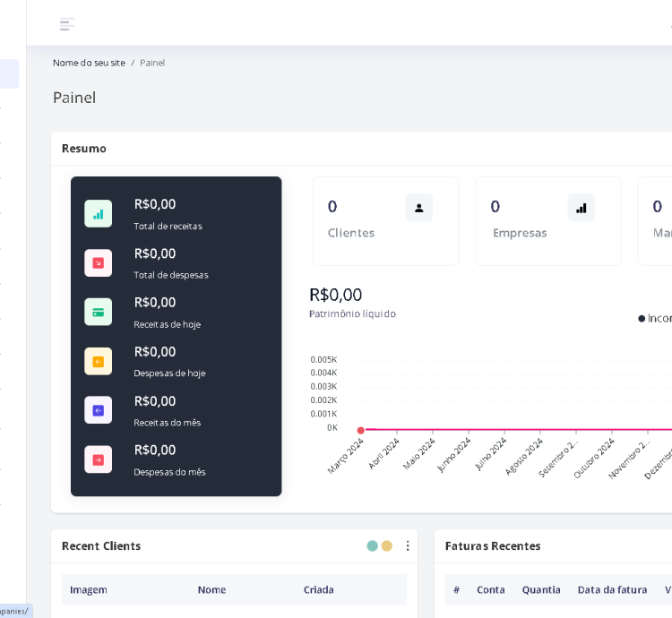Image resolution: width=672 pixels, height=618 pixels.
Task: Open Recent Clients three-dot options menu
Action: coord(408,545)
